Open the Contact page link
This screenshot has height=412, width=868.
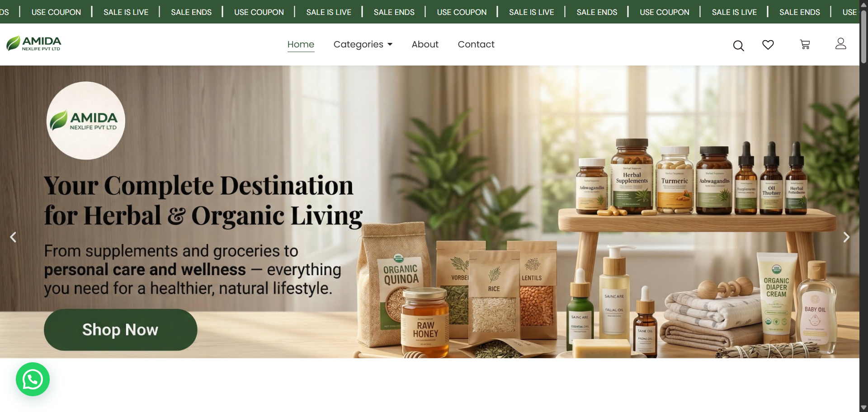476,44
